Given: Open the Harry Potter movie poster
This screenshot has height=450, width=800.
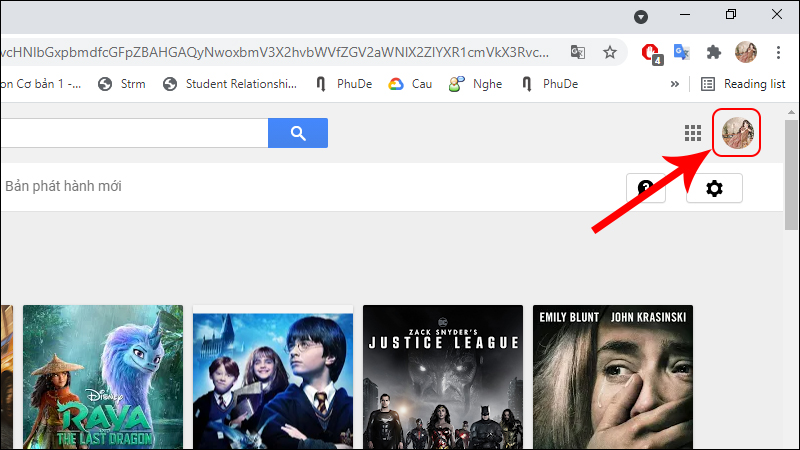Looking at the screenshot, I should coord(273,377).
